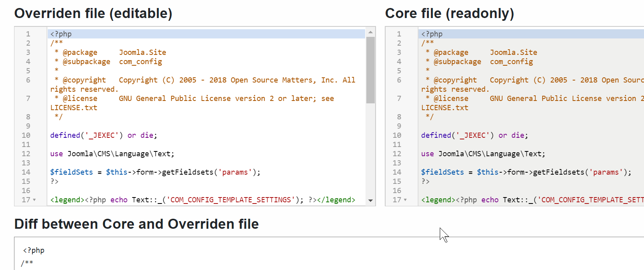Click 'LICENSE.txt' text in Overriden editor
The image size is (644, 270).
click(x=74, y=108)
